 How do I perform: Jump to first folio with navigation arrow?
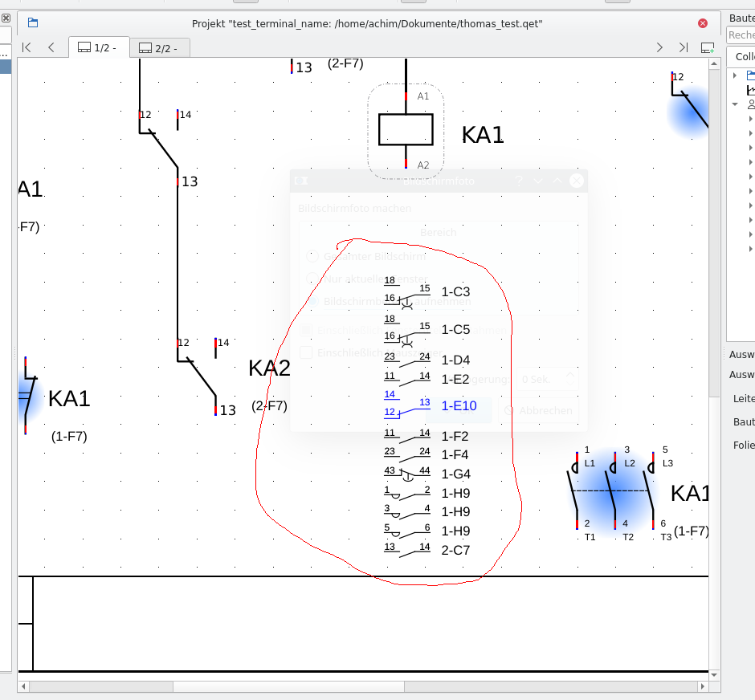point(27,47)
